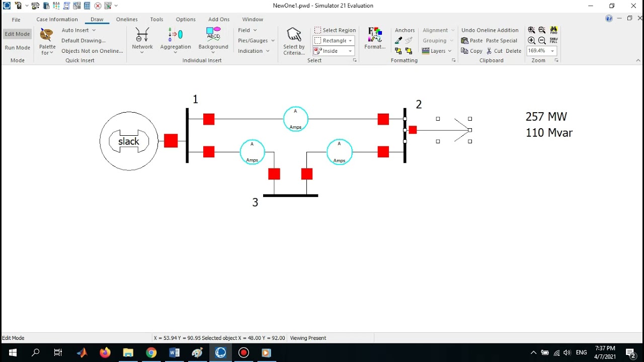Click the Delete button
Image resolution: width=644 pixels, height=362 pixels.
(514, 51)
